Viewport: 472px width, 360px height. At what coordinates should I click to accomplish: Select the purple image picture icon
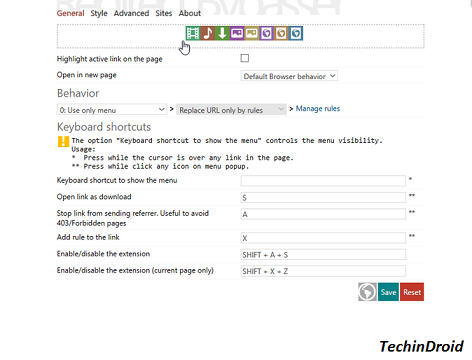point(237,33)
